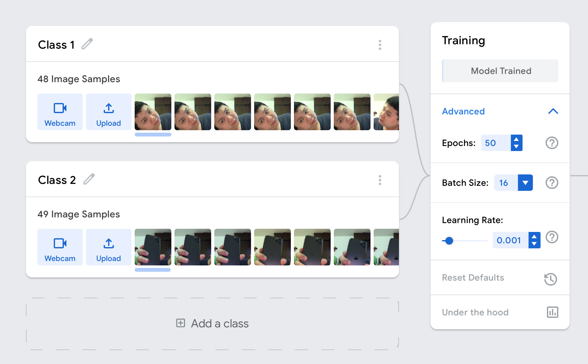The height and width of the screenshot is (364, 588).
Task: Select the first Class 1 face sample thumbnail
Action: pyautogui.click(x=153, y=112)
